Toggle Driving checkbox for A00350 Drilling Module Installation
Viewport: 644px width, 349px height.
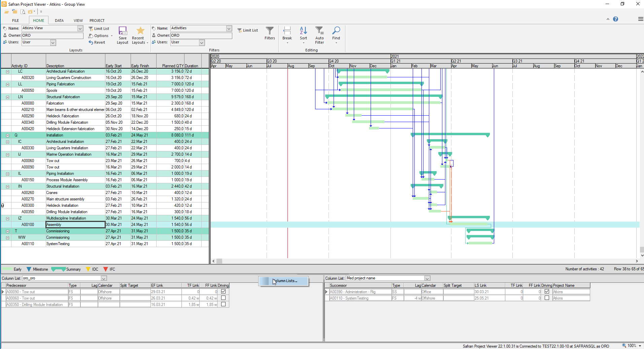(x=223, y=304)
